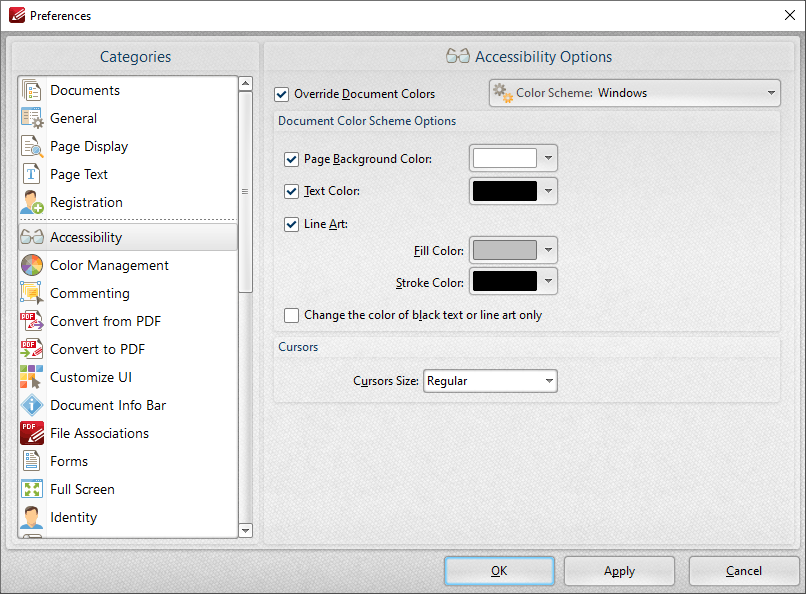The image size is (806, 594).
Task: Click the black Stroke Color swatch
Action: click(505, 281)
